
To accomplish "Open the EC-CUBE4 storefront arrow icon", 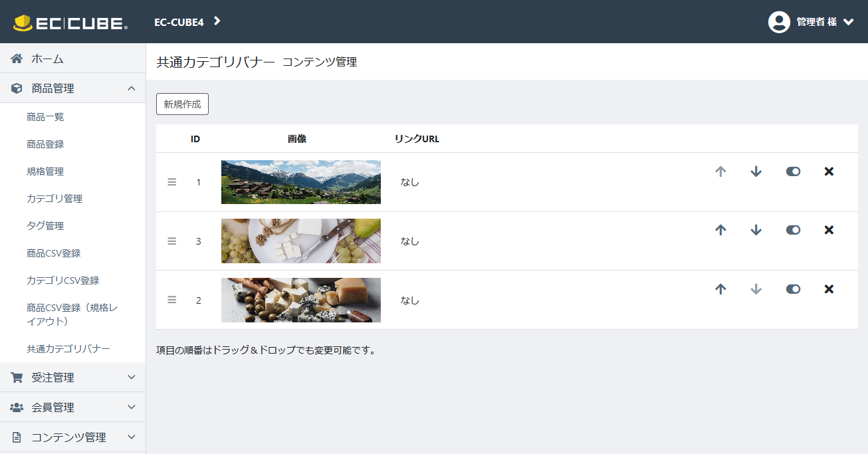I will 217,21.
